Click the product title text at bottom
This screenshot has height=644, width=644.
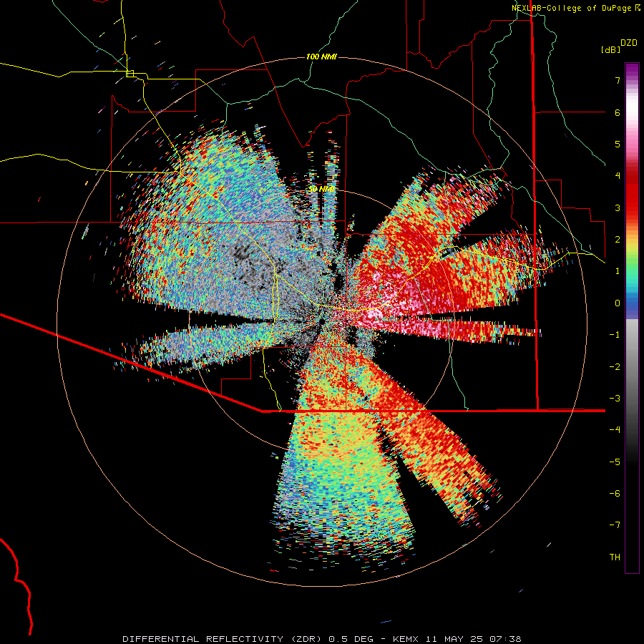[x=321, y=639]
